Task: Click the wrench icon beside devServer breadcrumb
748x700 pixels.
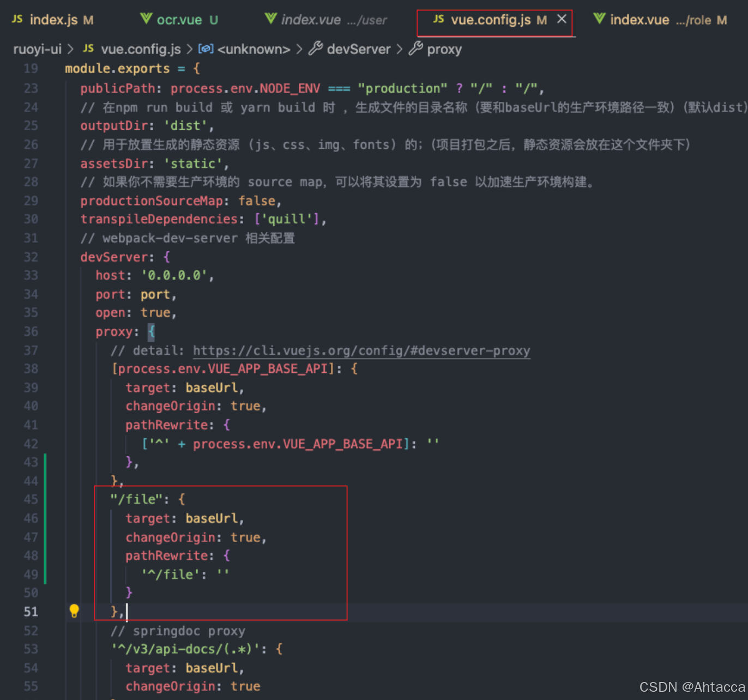Action: click(x=315, y=49)
